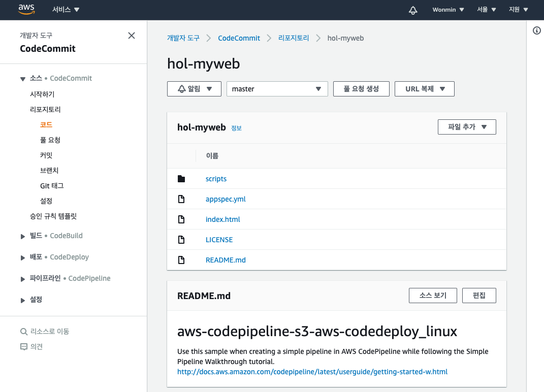The width and height of the screenshot is (544, 392).
Task: Click the README.md file icon in list
Action: click(x=181, y=260)
